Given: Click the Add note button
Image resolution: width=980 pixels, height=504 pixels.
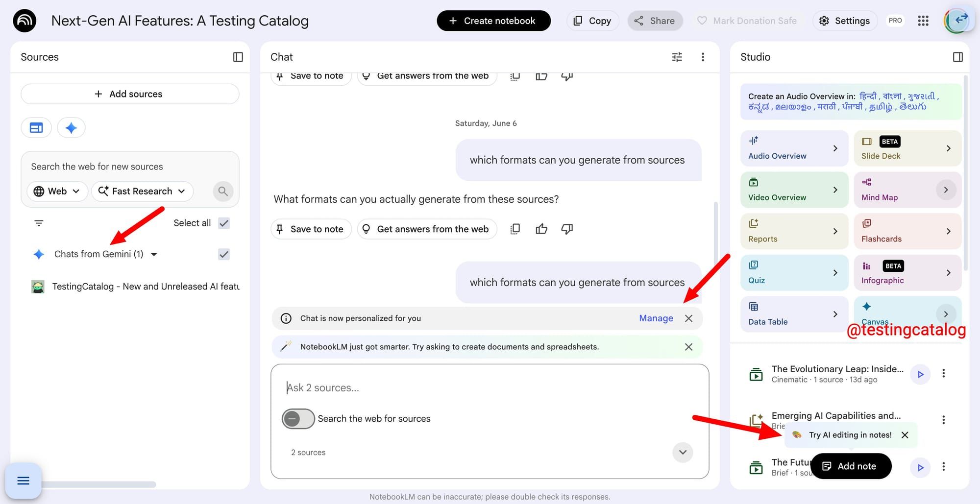Looking at the screenshot, I should pos(851,466).
